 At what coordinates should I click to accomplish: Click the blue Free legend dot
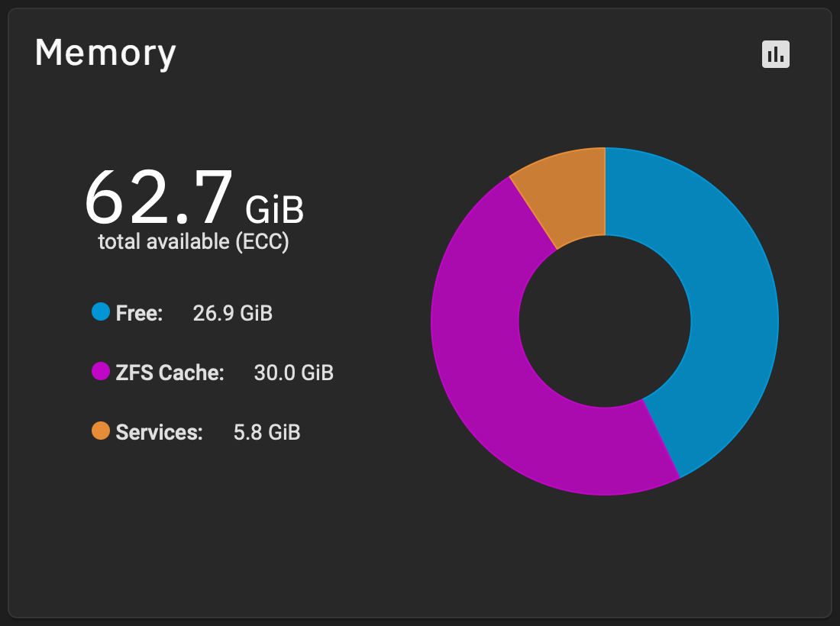[101, 311]
